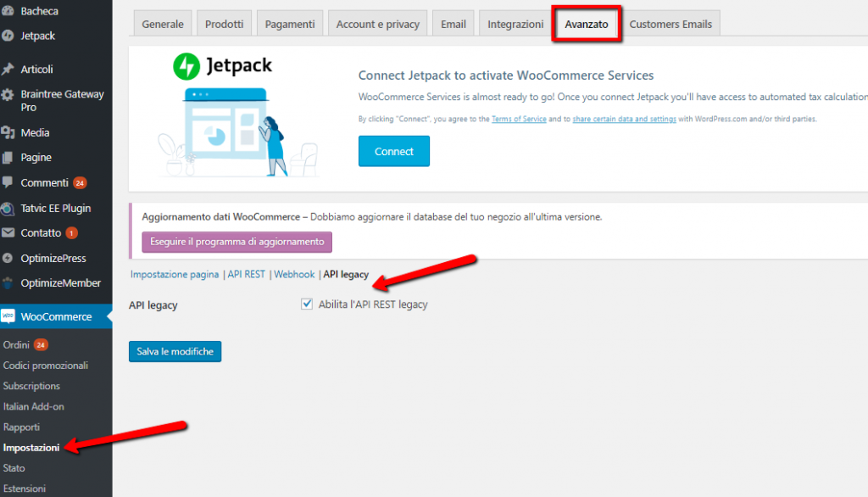Open the Rapporti submenu item
This screenshot has width=868, height=497.
pyautogui.click(x=21, y=427)
